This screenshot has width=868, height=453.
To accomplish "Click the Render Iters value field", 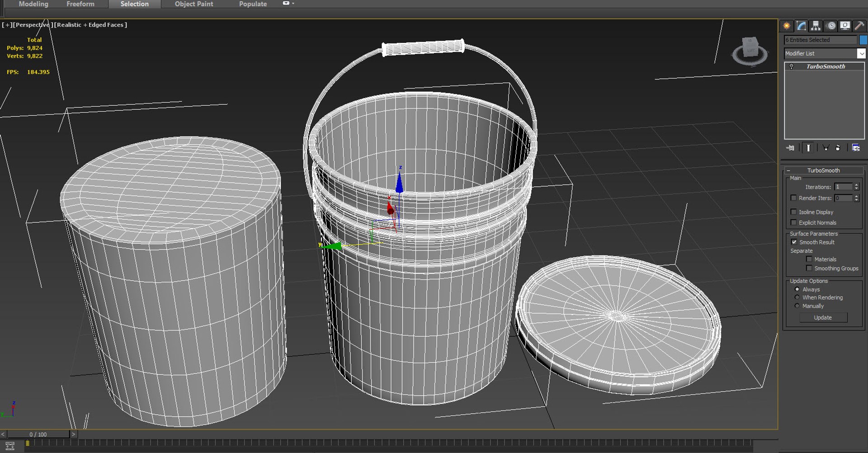I will [843, 198].
